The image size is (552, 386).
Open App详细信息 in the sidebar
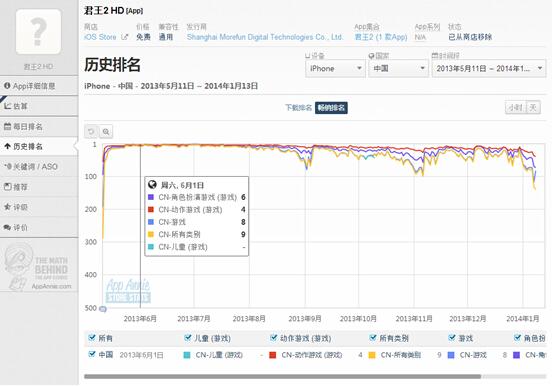coord(39,86)
